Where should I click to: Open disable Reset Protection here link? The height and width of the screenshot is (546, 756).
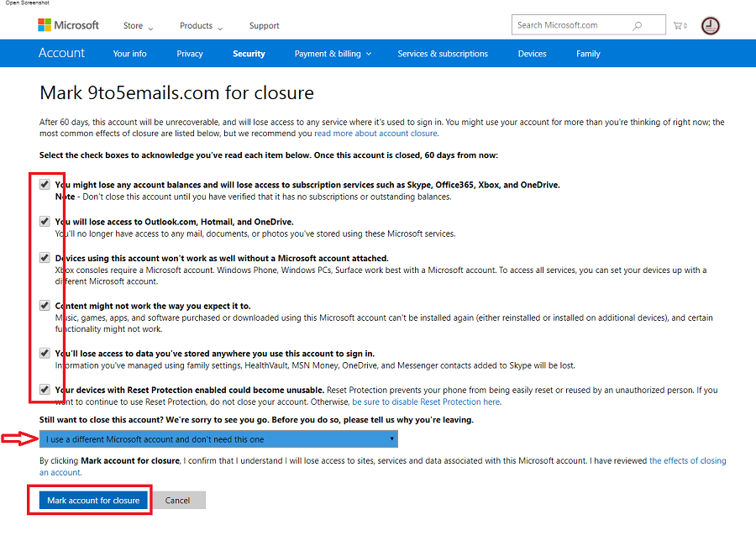coord(426,402)
